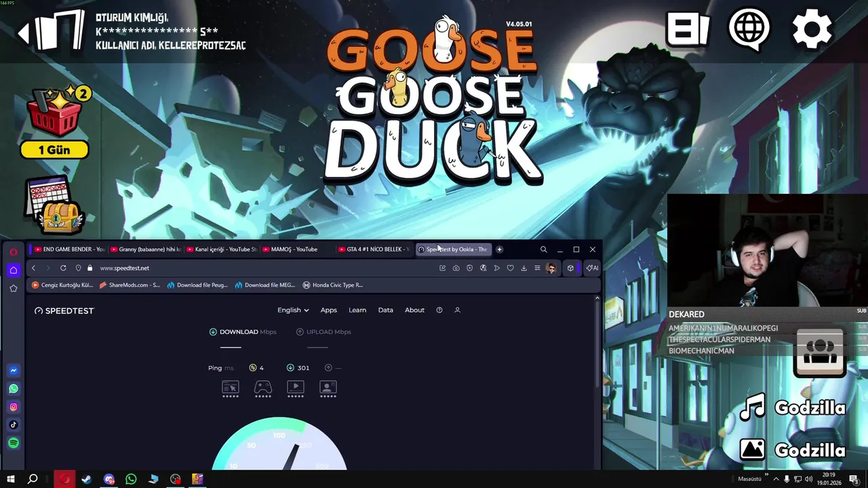This screenshot has width=868, height=488.
Task: Open the Opera AI button
Action: tap(592, 268)
